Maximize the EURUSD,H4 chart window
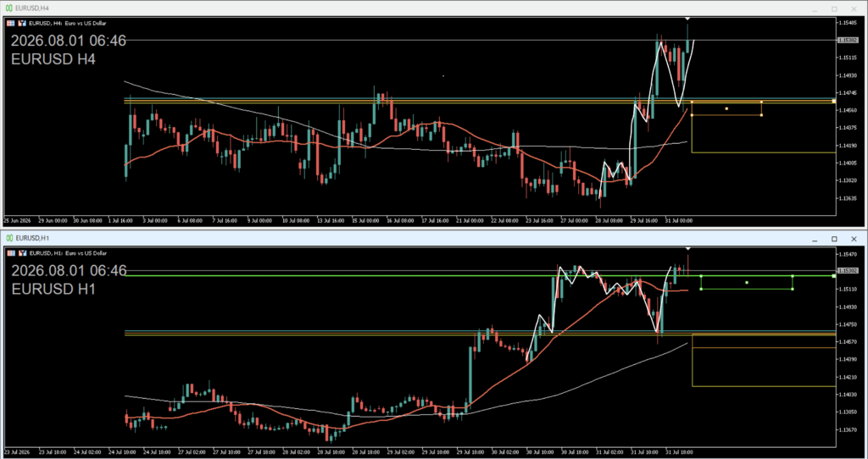Screen dimensions: 868x459 (x=834, y=9)
